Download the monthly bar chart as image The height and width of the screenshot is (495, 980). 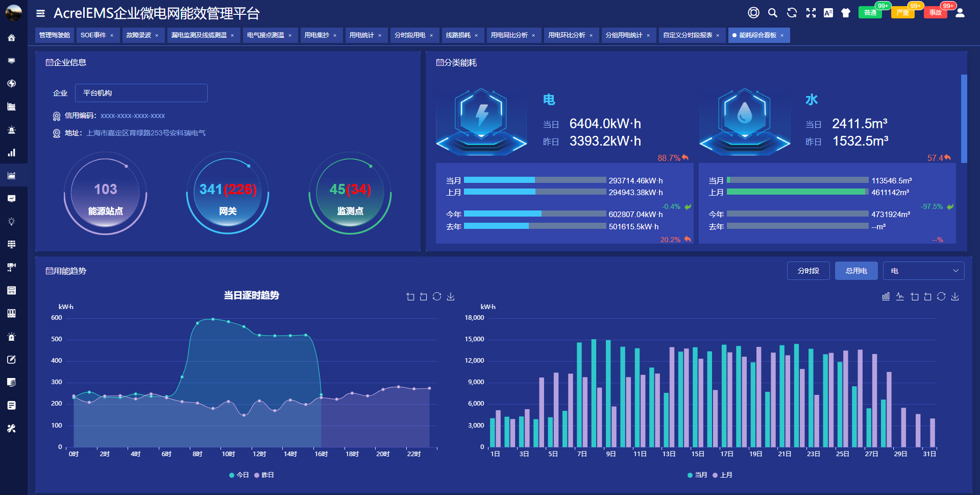tap(955, 297)
